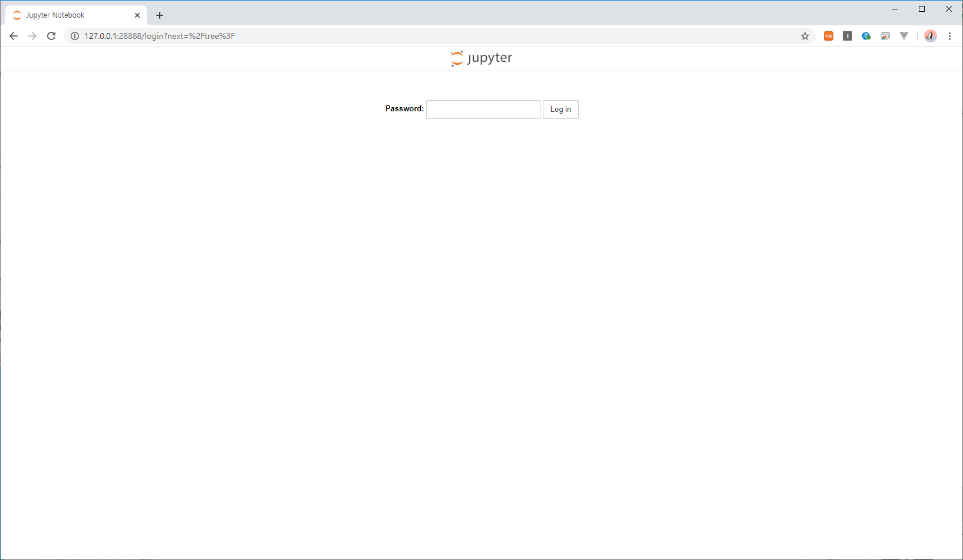
Task: Open the penguin profile avatar
Action: pos(931,36)
